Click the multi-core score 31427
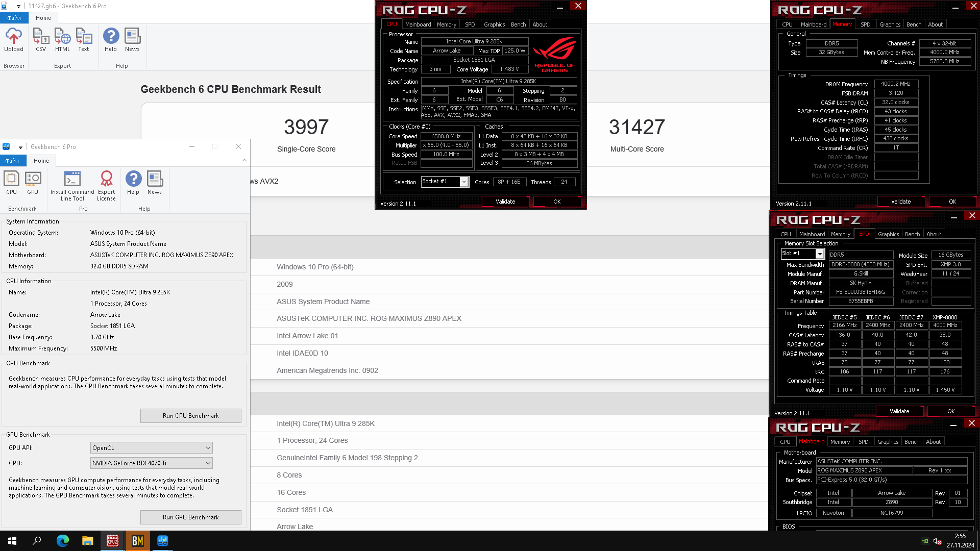This screenshot has height=551, width=980. coord(637,127)
